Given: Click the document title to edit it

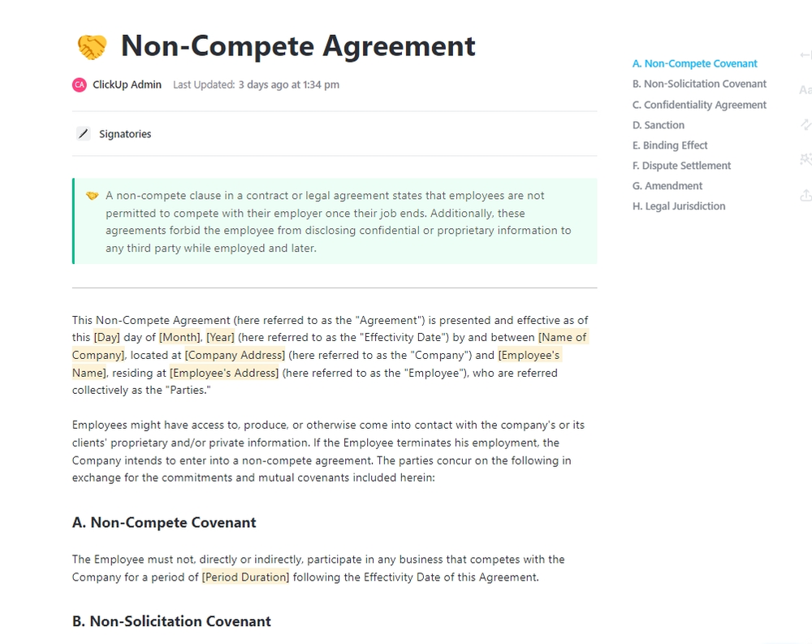Looking at the screenshot, I should tap(296, 46).
